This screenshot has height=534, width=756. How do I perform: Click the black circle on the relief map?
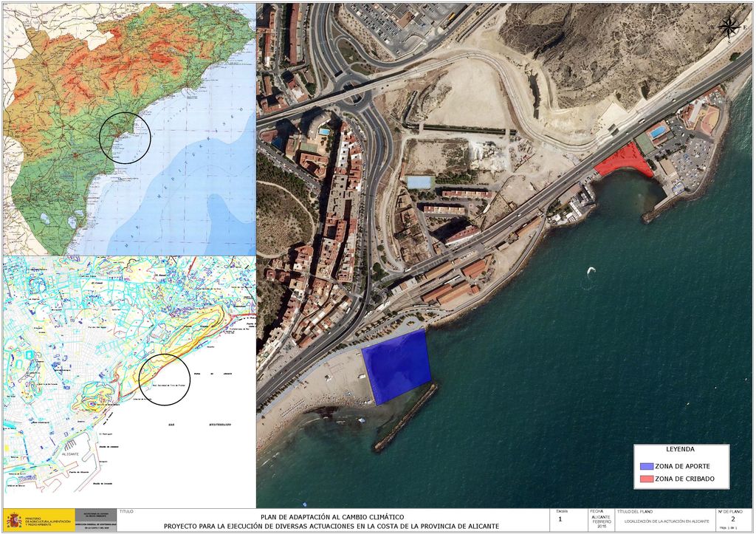pyautogui.click(x=124, y=138)
